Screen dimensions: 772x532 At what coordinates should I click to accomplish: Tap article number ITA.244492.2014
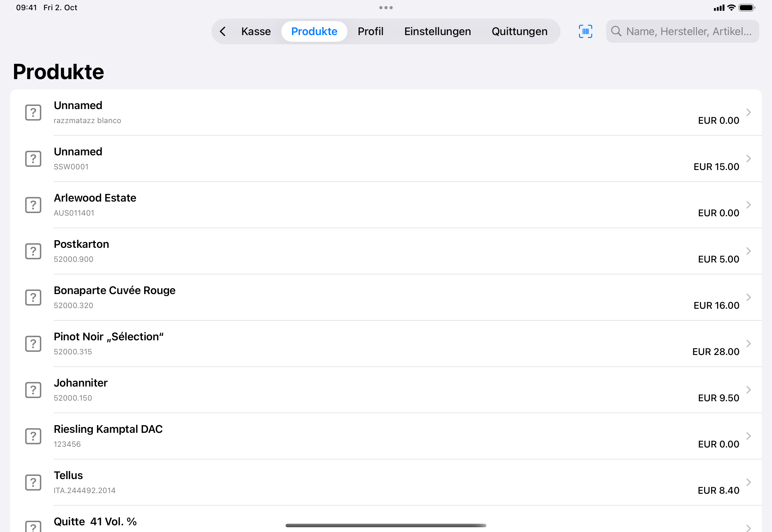[85, 490]
